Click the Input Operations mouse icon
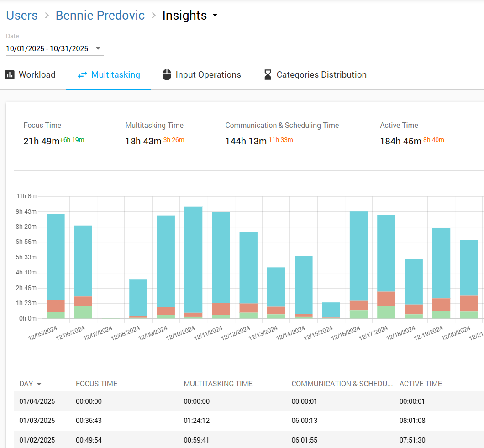 pos(167,75)
